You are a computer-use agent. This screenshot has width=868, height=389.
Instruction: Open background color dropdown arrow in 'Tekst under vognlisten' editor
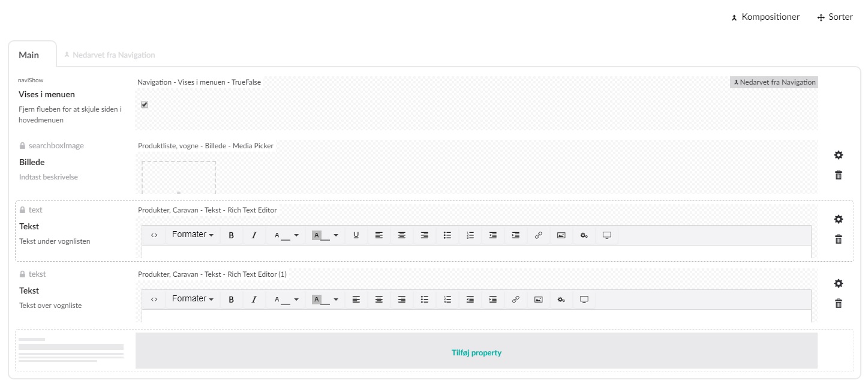(336, 235)
